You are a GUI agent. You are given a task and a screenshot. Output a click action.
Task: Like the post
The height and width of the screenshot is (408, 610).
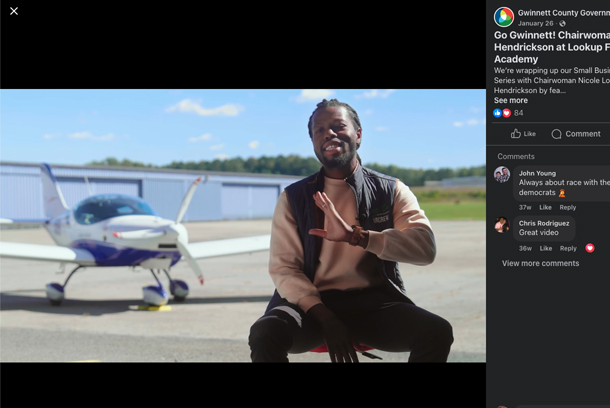tap(523, 134)
